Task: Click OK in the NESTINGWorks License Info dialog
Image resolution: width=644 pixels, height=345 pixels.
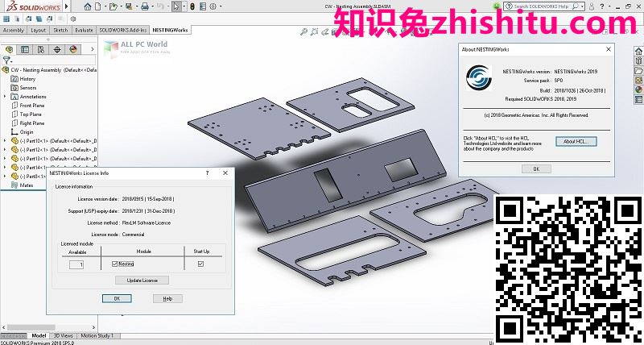Action: click(x=117, y=298)
